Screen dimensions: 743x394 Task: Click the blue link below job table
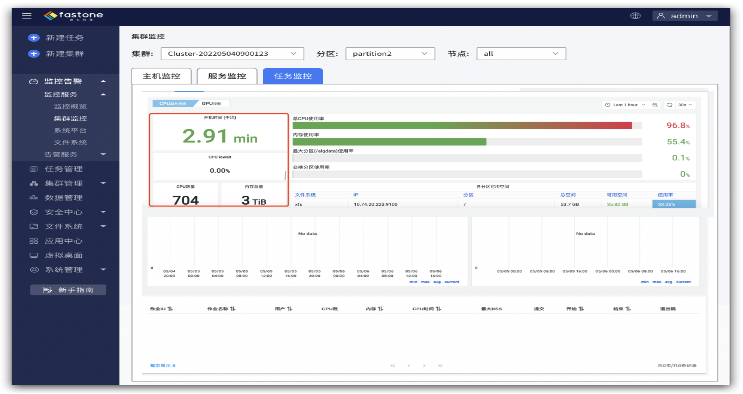pyautogui.click(x=163, y=366)
